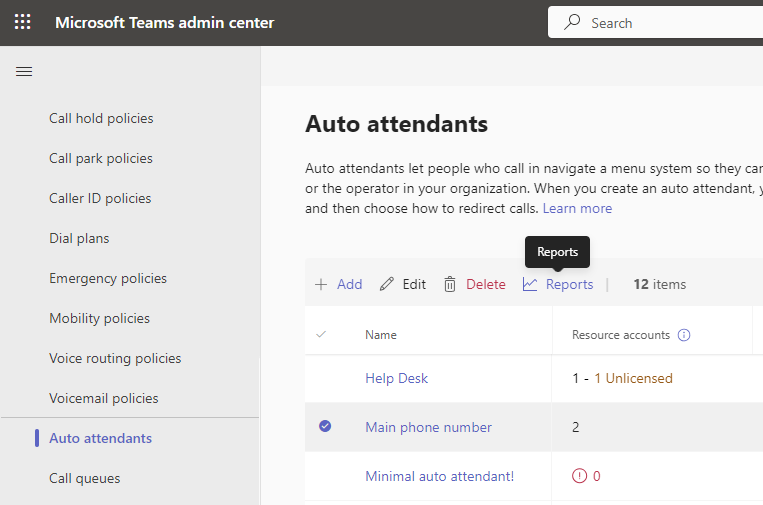Go to Call queues

85,478
